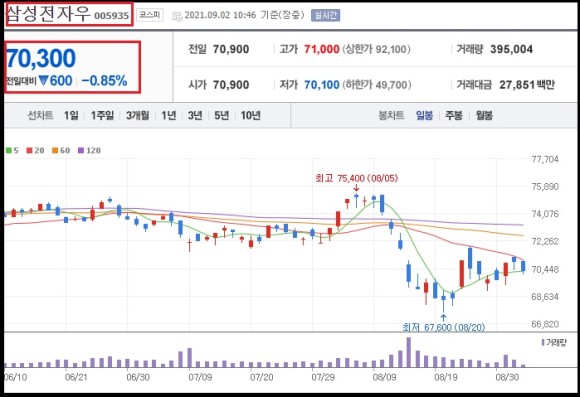Click the 08/30 date label on axis
The width and height of the screenshot is (580, 397).
click(x=507, y=377)
